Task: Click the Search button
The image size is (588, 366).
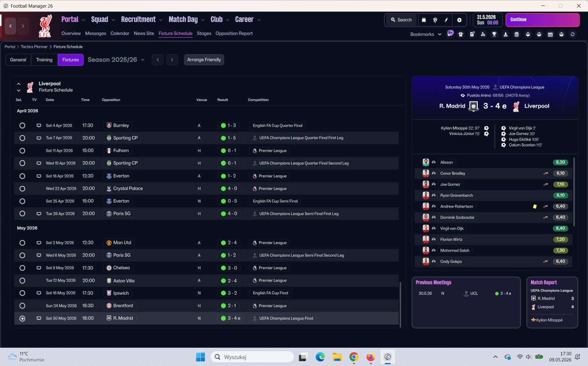Action: (x=401, y=20)
